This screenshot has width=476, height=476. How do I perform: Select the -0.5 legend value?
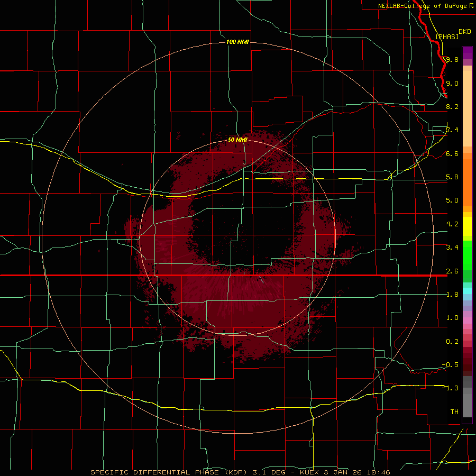tap(450, 365)
